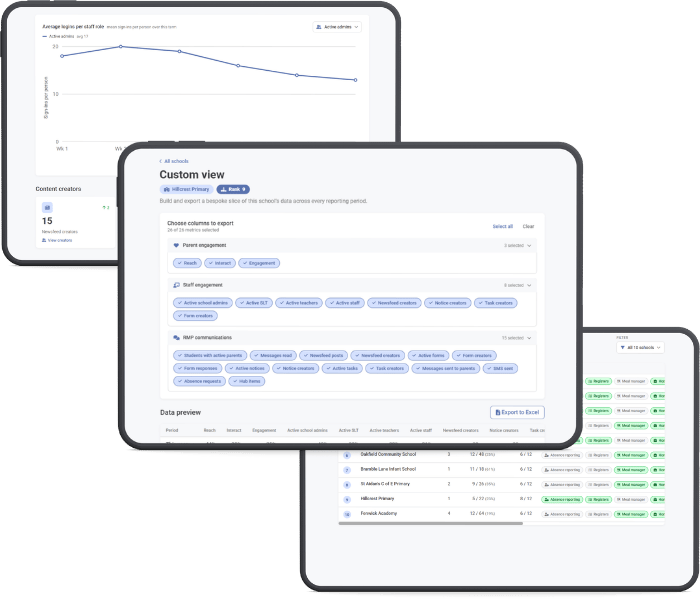Screen dimensions: 700x600
Task: Toggle the Active teachers chip
Action: [x=299, y=303]
